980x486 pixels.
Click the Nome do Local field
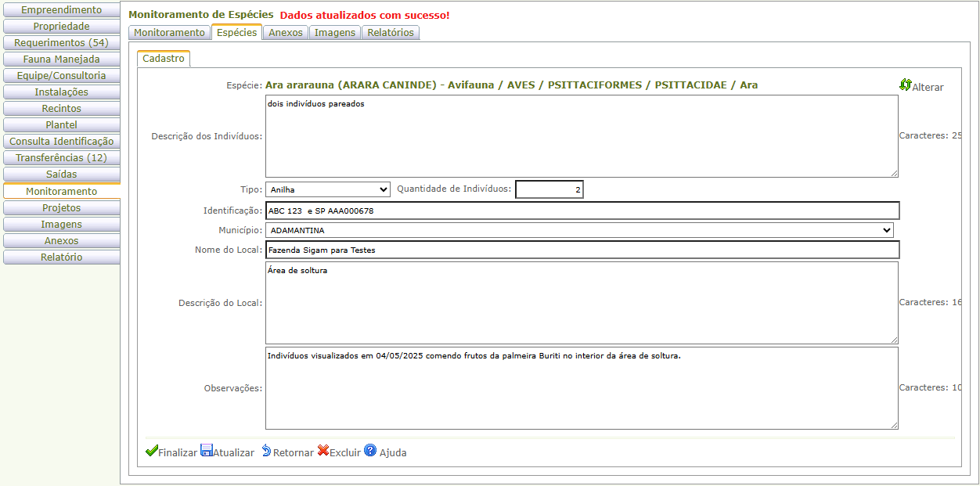[x=582, y=250]
